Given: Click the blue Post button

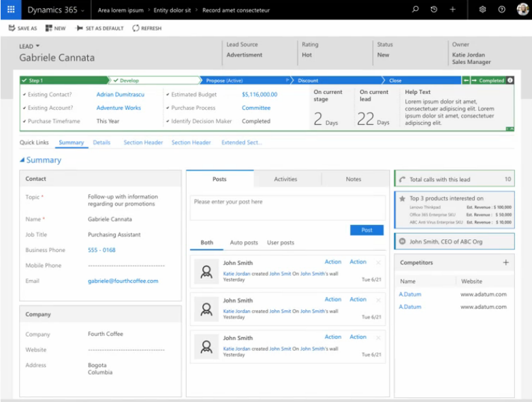Looking at the screenshot, I should pos(366,230).
